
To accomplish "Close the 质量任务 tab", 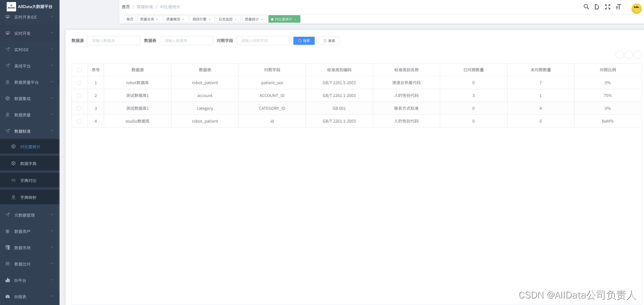I will pyautogui.click(x=157, y=19).
